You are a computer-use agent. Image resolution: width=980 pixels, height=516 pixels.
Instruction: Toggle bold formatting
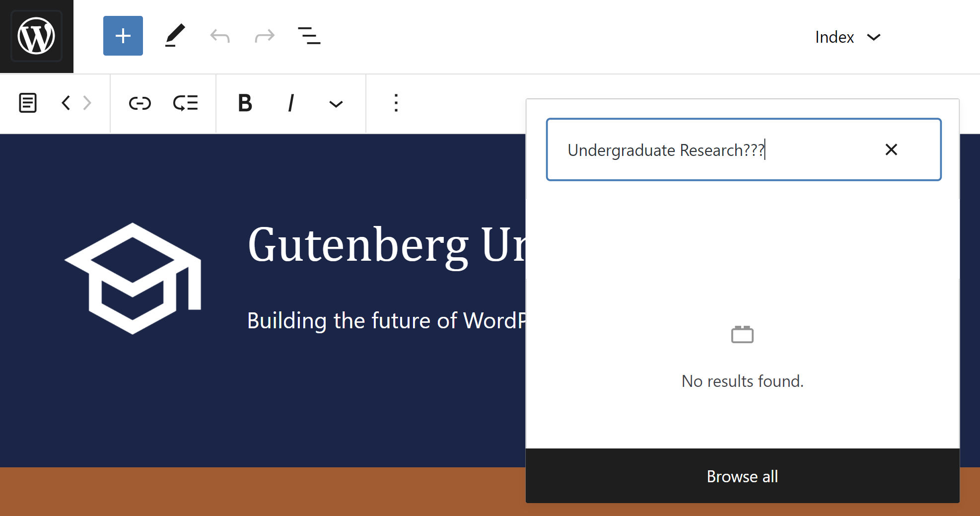(x=244, y=103)
